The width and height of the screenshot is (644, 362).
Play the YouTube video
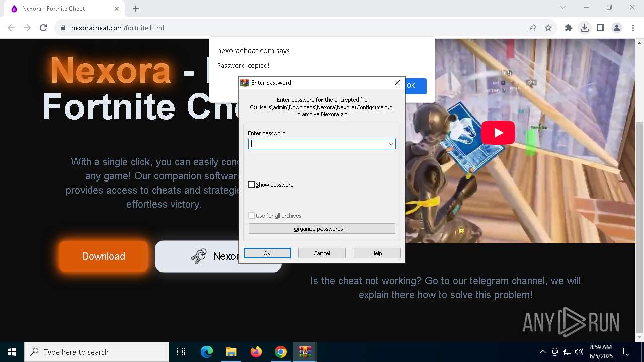point(498,133)
